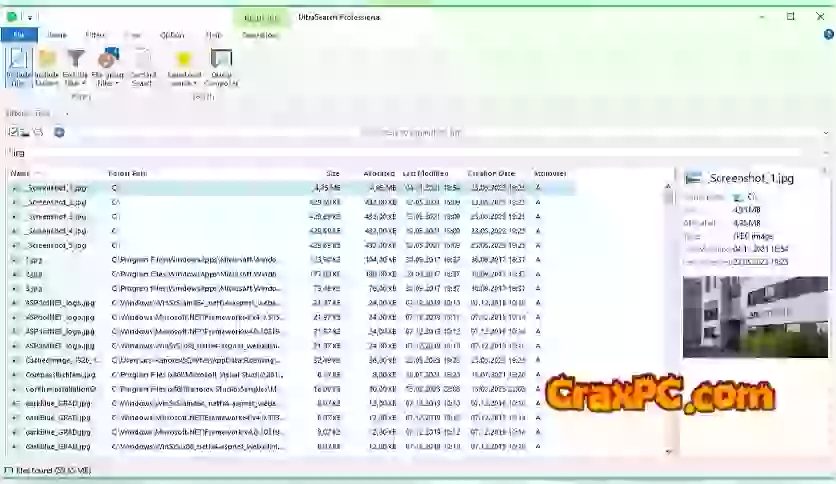Click the preview thumbnail of the building photo
This screenshot has height=484, width=836.
pos(755,317)
